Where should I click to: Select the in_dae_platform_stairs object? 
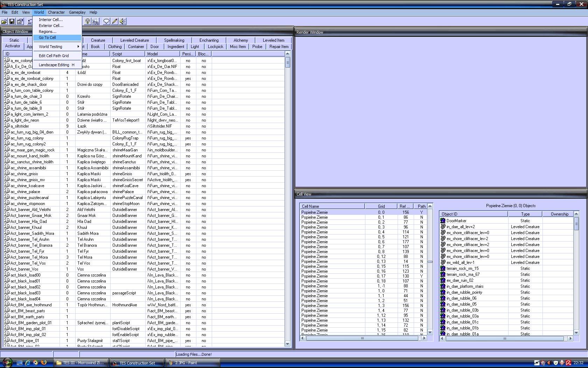[x=506, y=286]
